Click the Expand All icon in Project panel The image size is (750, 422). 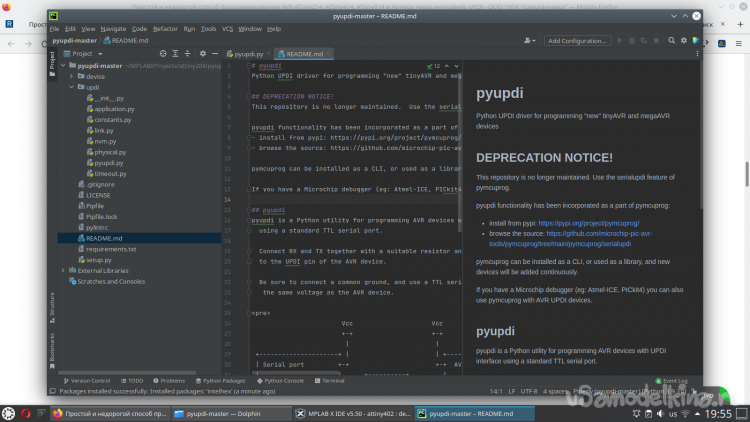[x=177, y=53]
